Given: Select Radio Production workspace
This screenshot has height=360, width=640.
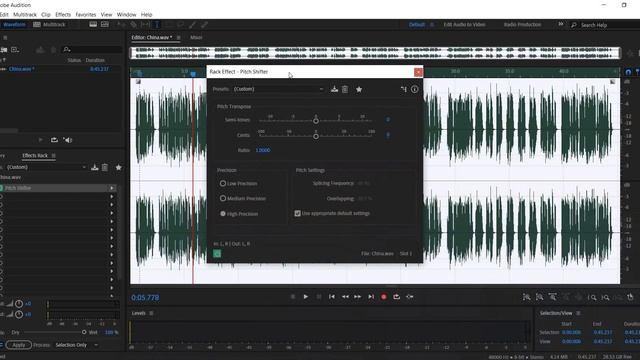Looking at the screenshot, I should click(522, 24).
